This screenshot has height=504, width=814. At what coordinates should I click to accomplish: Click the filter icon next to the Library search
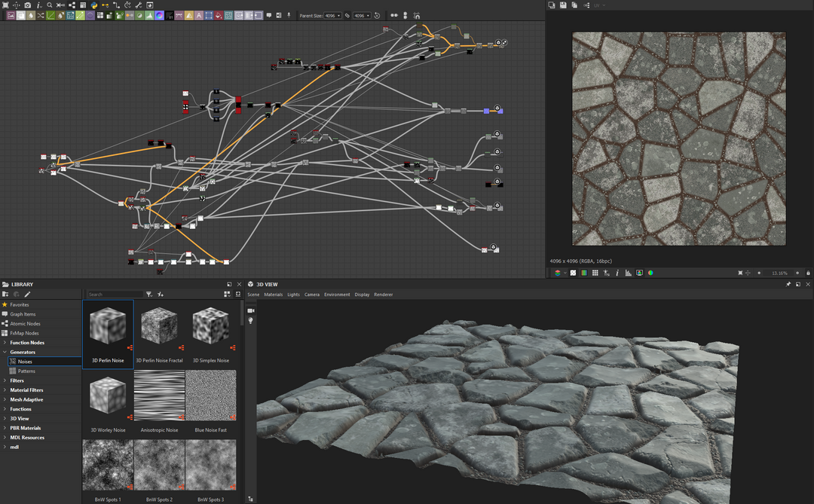click(148, 295)
